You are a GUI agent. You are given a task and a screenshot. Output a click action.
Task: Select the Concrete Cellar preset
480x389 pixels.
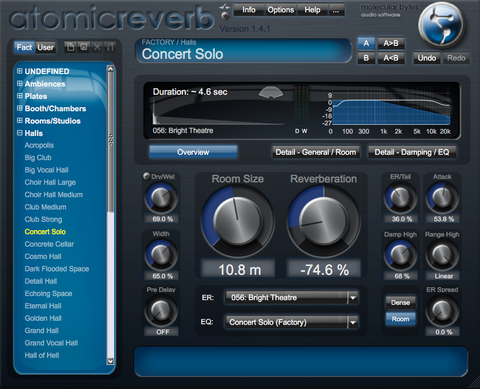click(x=49, y=244)
